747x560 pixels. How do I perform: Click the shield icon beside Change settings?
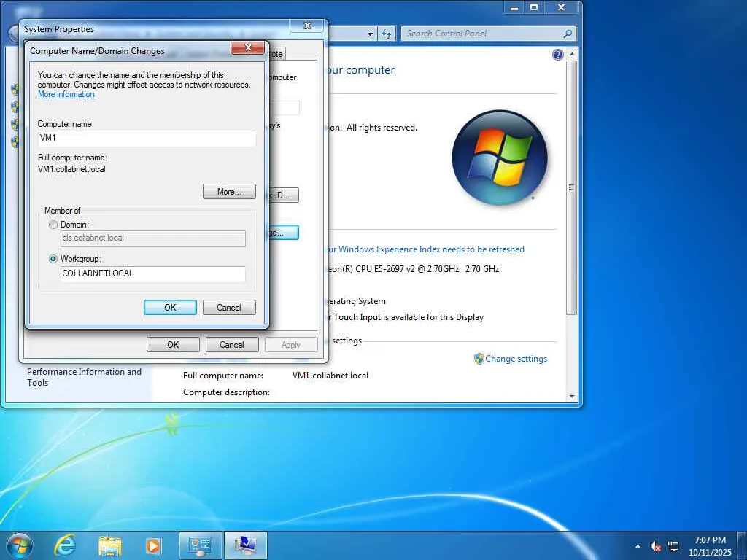479,359
